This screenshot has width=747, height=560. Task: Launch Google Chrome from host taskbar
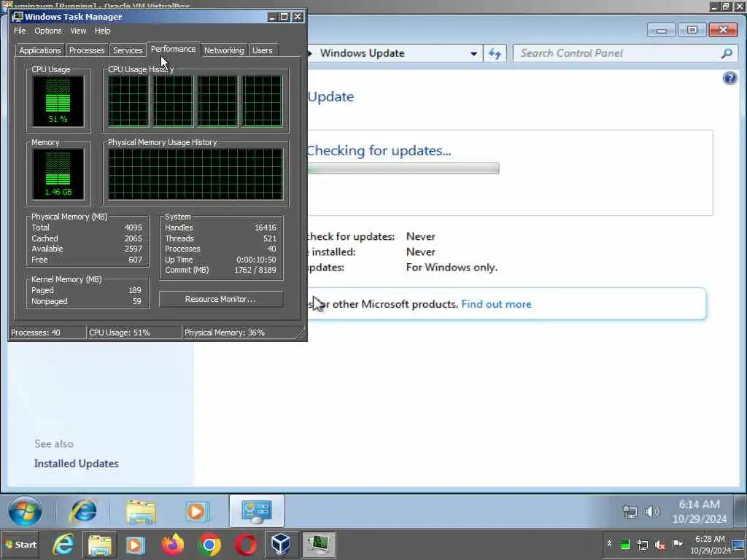click(x=209, y=545)
